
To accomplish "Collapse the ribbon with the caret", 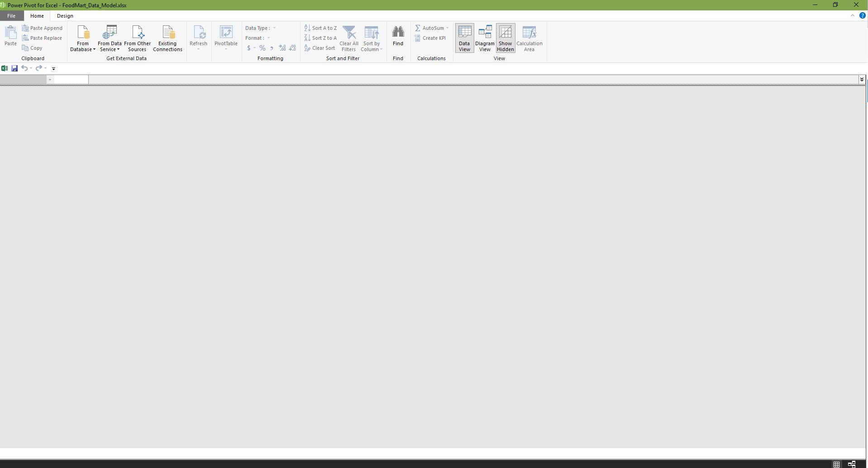I will [x=853, y=15].
